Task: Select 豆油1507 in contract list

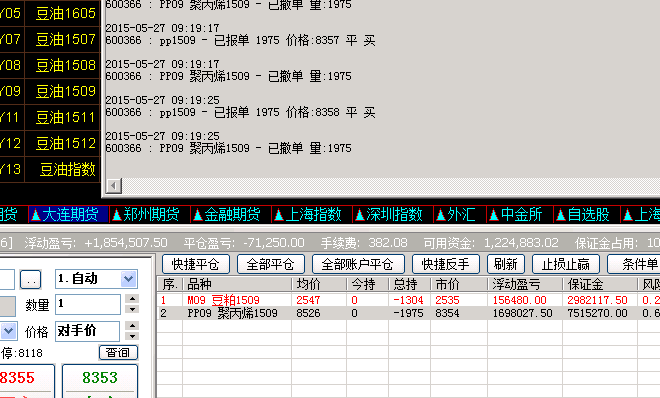Action: click(x=65, y=40)
